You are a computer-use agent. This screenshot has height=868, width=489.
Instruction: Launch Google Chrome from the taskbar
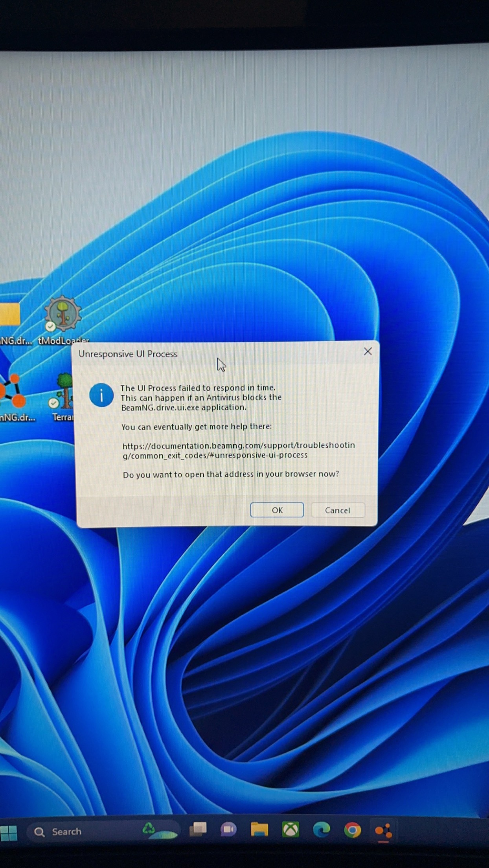point(353,830)
